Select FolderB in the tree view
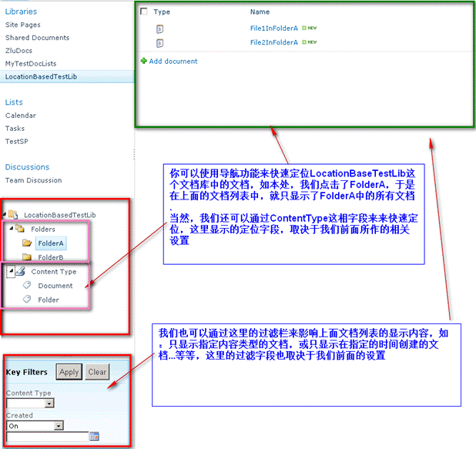This screenshot has width=476, height=449. pos(51,257)
